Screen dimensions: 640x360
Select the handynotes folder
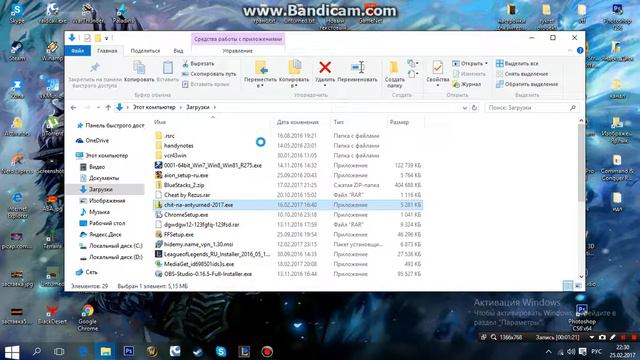tap(178, 146)
